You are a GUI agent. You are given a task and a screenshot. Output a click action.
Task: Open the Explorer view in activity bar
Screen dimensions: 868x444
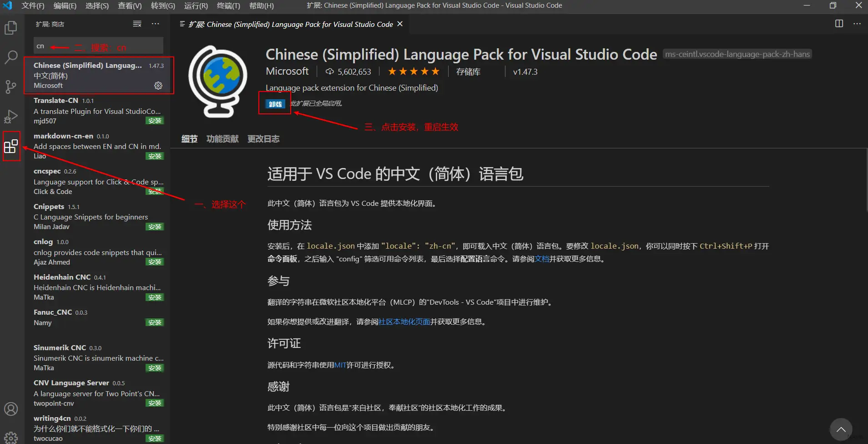[x=11, y=28]
